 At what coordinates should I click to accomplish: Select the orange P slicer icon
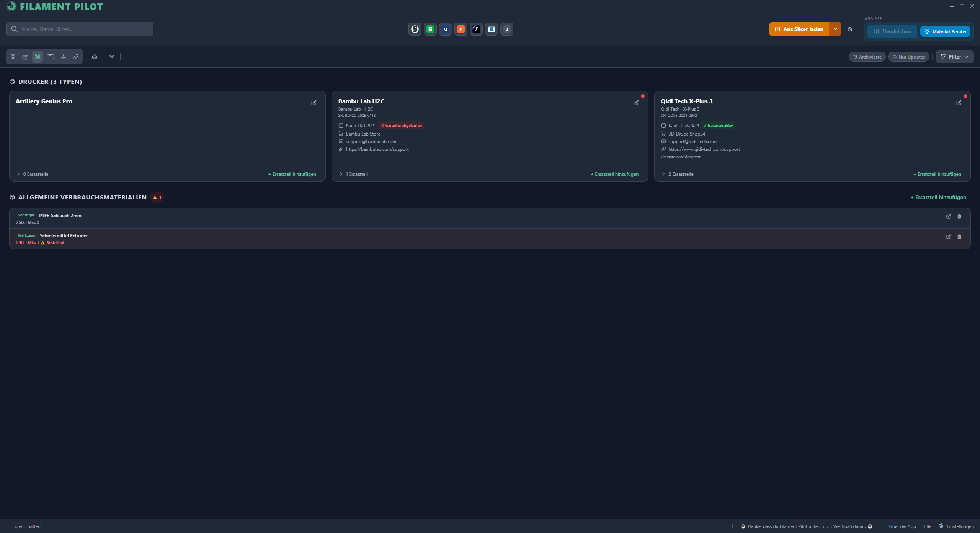pos(461,29)
